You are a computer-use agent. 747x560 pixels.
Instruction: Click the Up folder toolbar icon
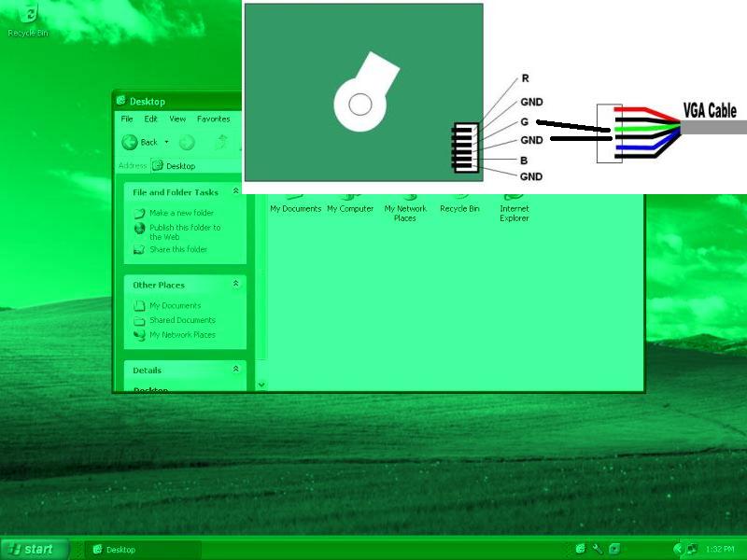(222, 142)
